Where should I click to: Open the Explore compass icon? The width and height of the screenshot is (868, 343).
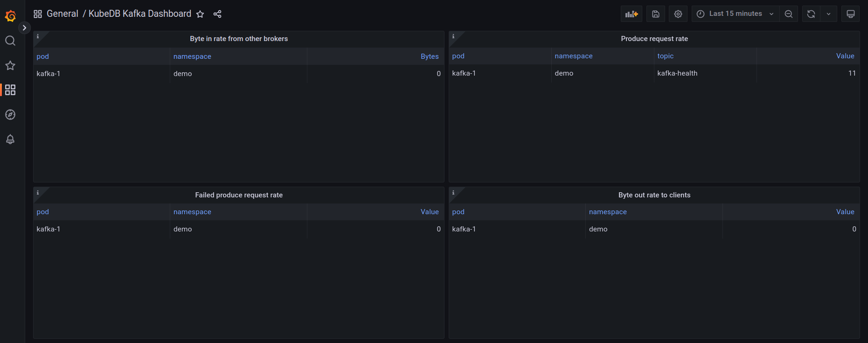[x=10, y=115]
